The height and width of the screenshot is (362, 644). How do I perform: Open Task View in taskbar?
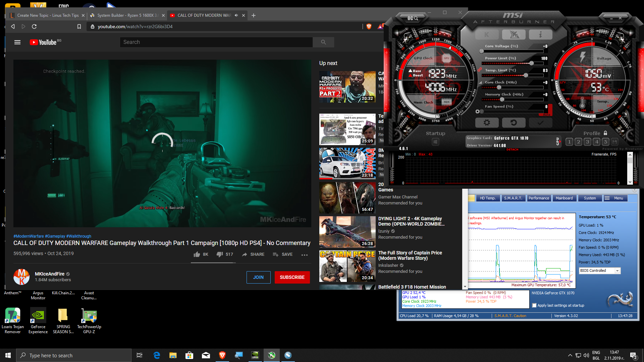[x=140, y=355]
